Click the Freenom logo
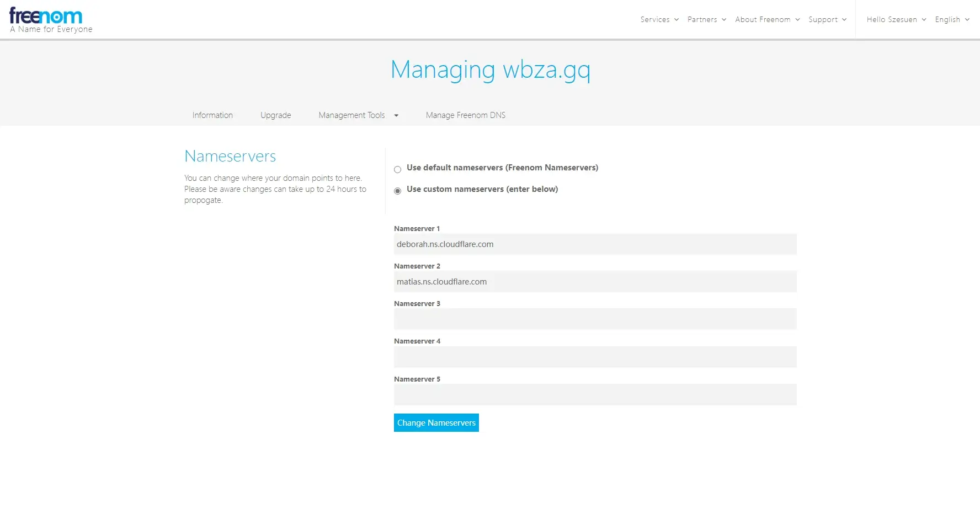Viewport: 980px width, 515px height. tap(46, 17)
